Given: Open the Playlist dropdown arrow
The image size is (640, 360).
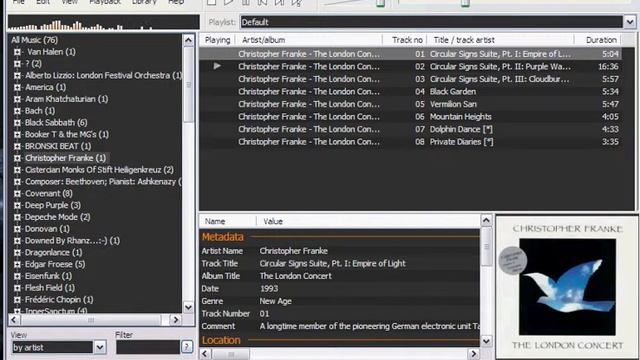Looking at the screenshot, I should (629, 22).
